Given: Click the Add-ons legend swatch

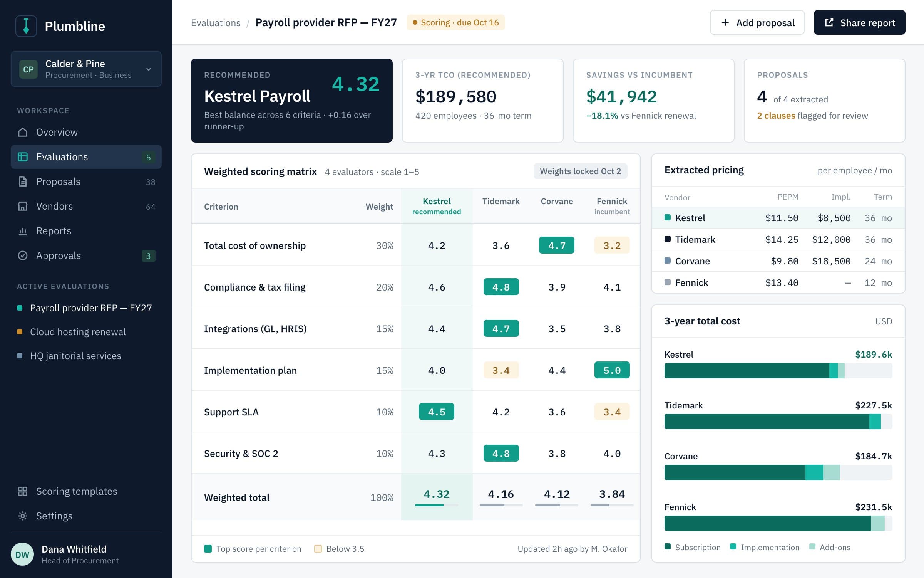Looking at the screenshot, I should coord(812,546).
